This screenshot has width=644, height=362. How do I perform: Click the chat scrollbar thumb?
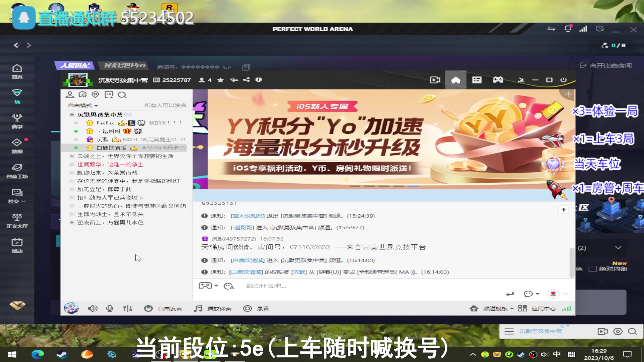(572, 262)
